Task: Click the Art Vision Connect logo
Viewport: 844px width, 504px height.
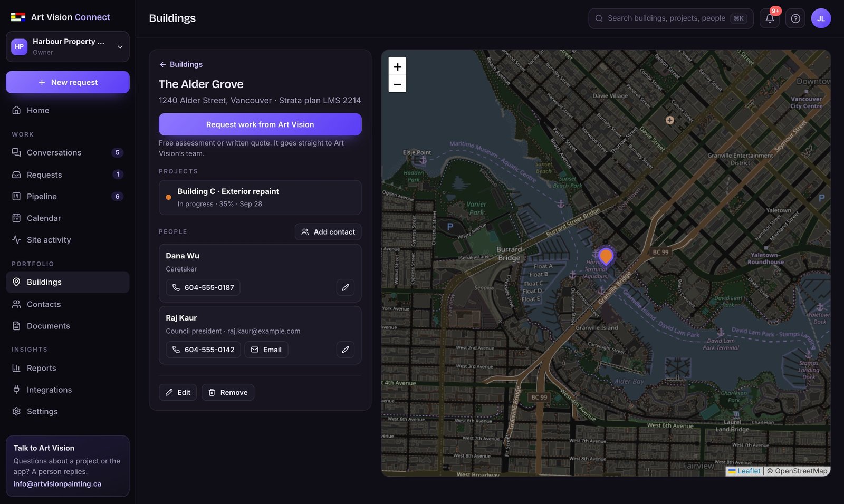Action: [x=61, y=17]
